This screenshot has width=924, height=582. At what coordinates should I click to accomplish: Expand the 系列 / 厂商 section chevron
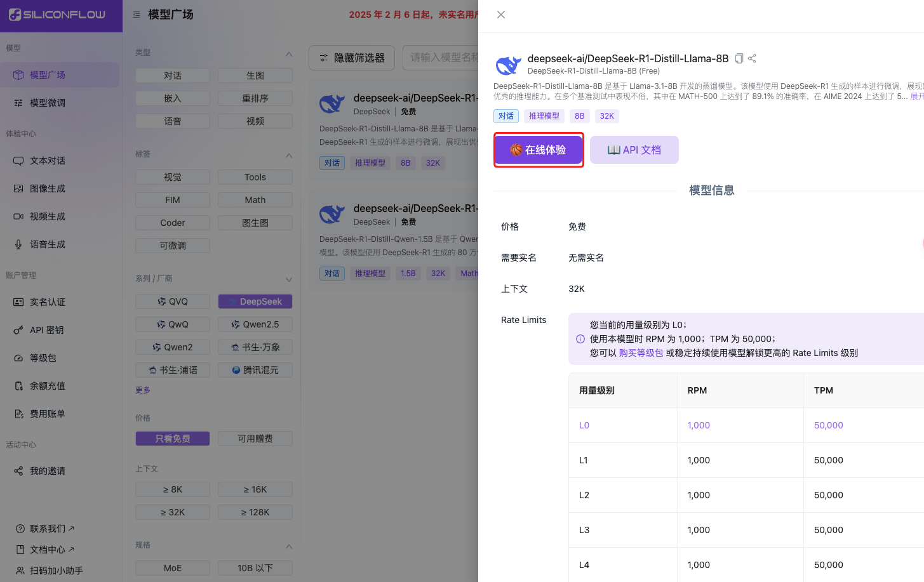pyautogui.click(x=289, y=279)
